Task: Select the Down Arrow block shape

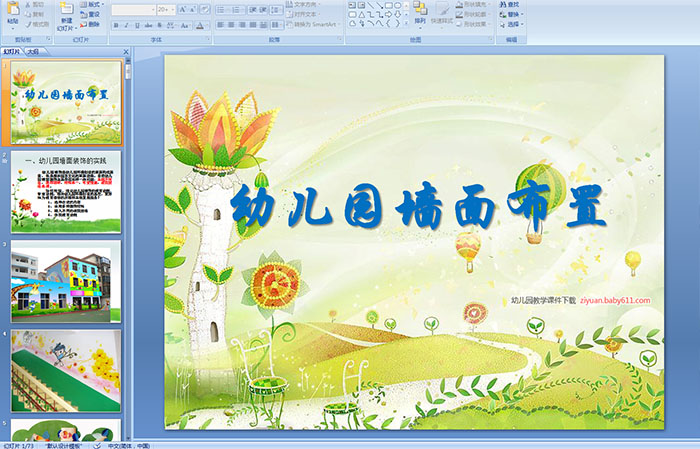Action: tap(397, 15)
